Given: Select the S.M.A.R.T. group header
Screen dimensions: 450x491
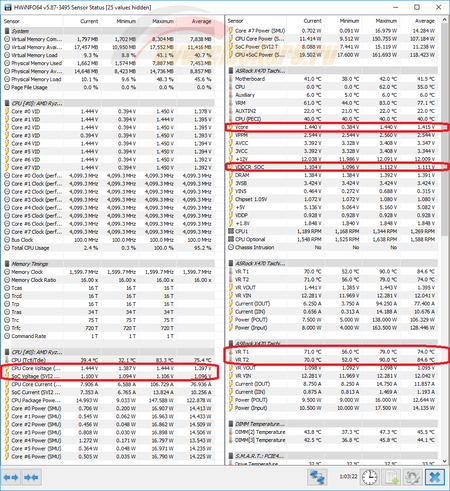Looking at the screenshot, I should 333,456.
